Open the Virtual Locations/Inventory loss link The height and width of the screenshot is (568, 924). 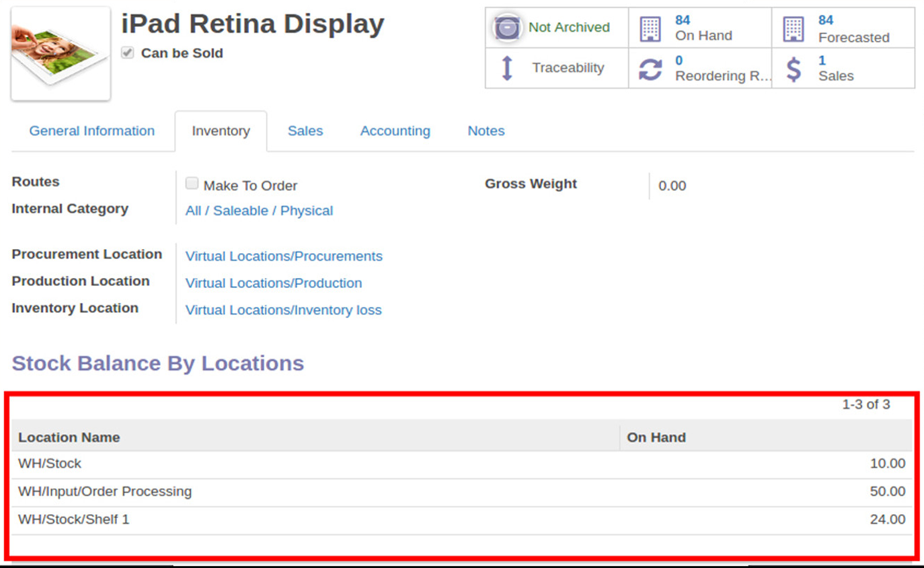pyautogui.click(x=283, y=310)
